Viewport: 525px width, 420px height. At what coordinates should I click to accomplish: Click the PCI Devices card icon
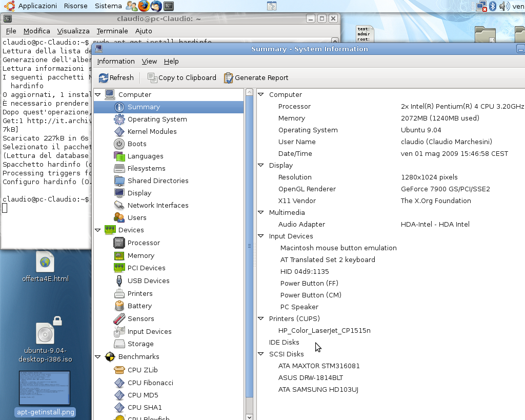point(119,268)
